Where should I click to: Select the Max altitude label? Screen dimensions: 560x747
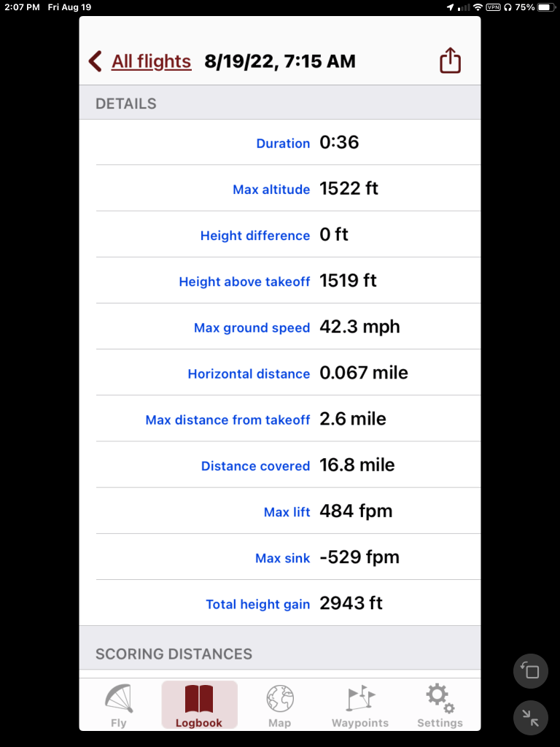coord(271,190)
